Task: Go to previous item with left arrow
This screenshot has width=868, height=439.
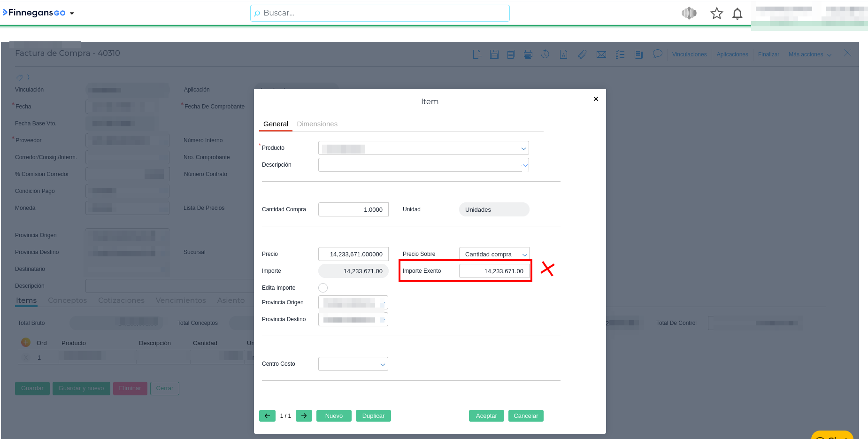Action: 267,416
